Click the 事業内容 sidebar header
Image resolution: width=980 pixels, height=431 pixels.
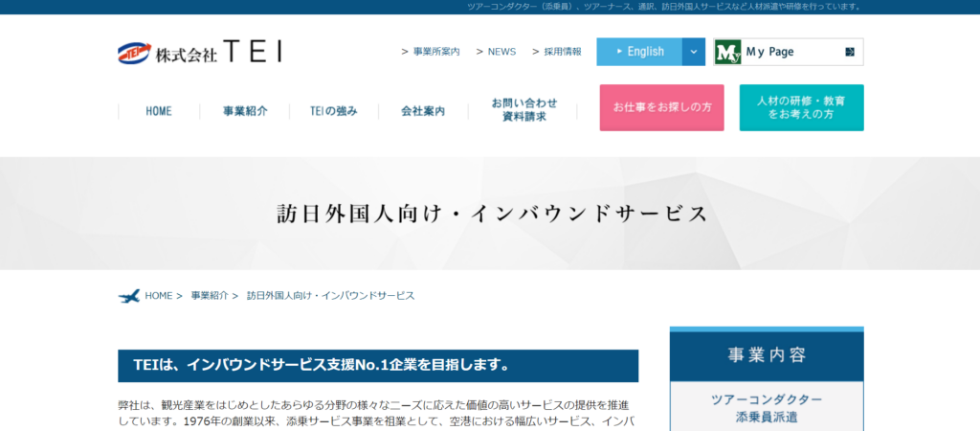(767, 354)
